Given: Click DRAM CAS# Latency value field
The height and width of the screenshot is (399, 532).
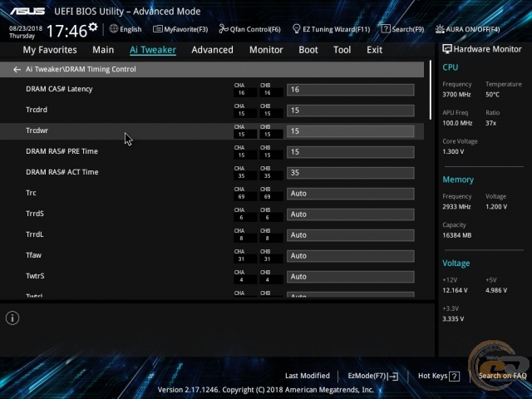Looking at the screenshot, I should (351, 90).
